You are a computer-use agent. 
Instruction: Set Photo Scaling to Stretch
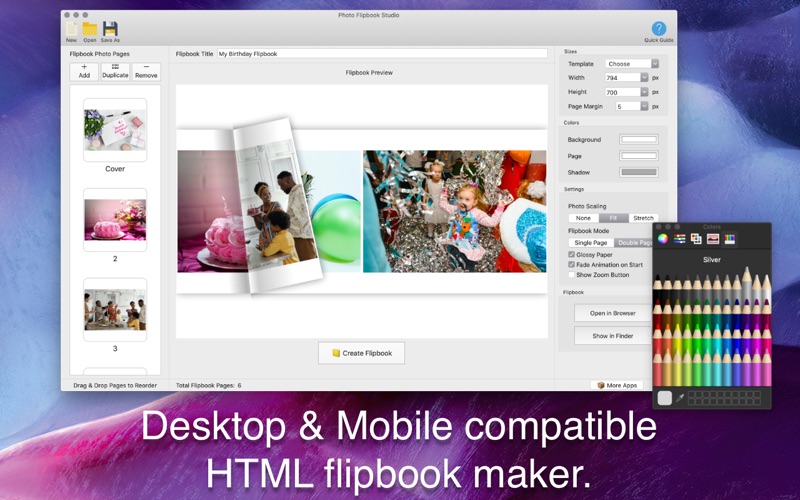(643, 218)
